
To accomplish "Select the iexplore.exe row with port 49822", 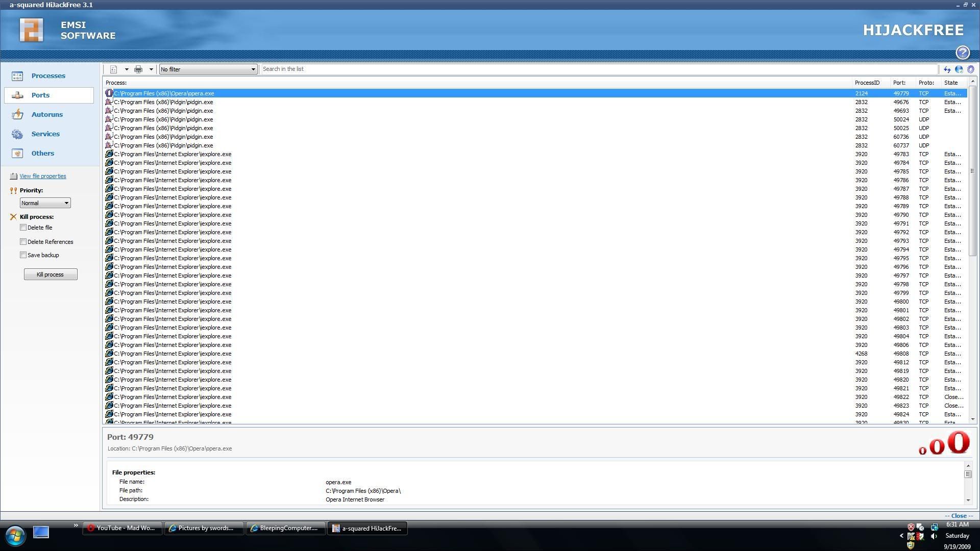I will 536,397.
